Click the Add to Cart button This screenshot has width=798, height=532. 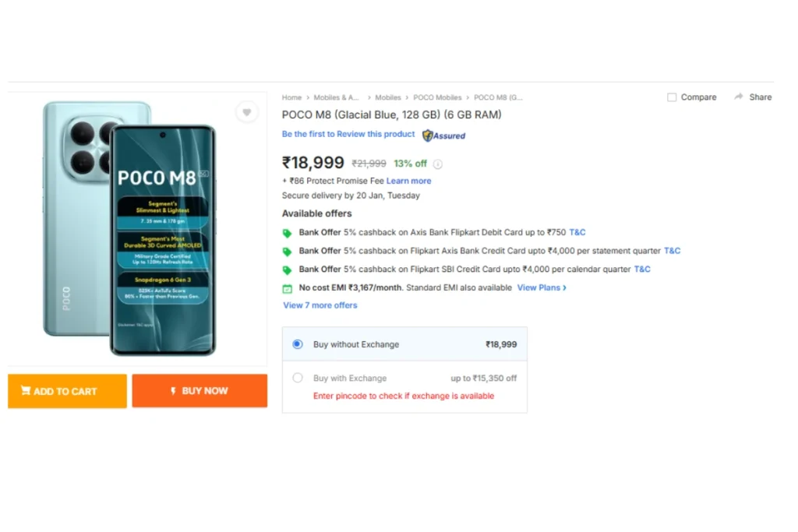point(67,391)
